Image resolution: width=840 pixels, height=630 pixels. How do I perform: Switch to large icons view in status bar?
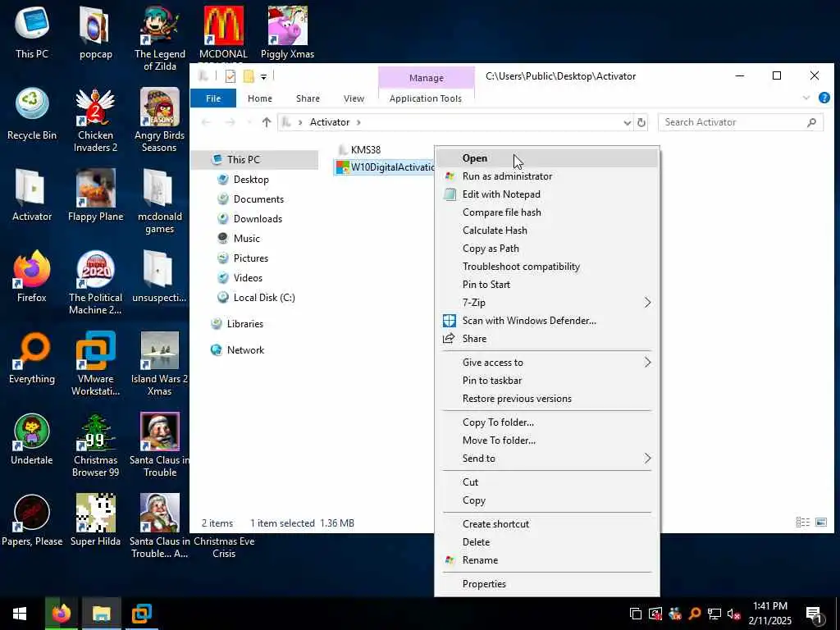click(820, 523)
